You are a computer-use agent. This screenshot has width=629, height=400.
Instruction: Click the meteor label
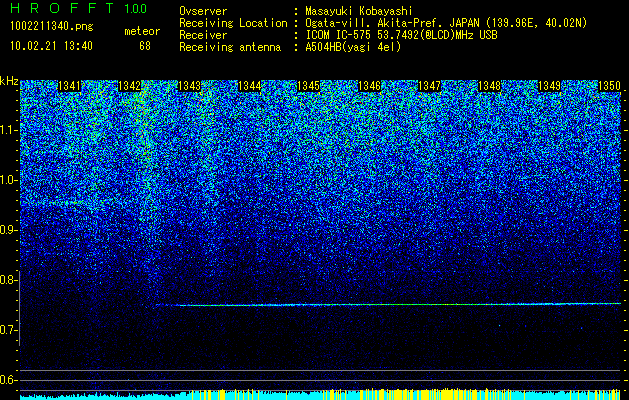(142, 31)
